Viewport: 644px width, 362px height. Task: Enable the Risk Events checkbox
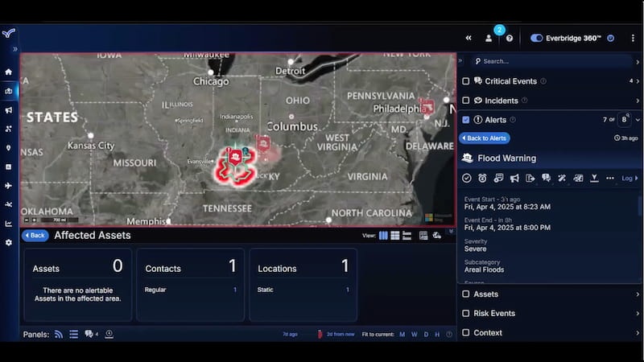click(x=466, y=314)
